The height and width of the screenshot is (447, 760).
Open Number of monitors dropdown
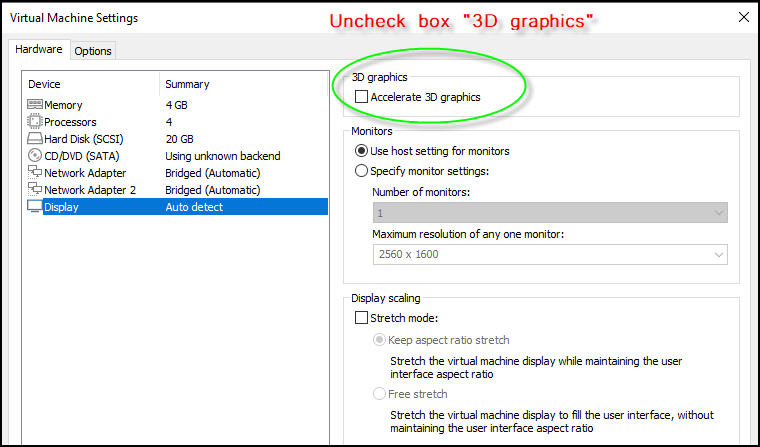point(549,213)
